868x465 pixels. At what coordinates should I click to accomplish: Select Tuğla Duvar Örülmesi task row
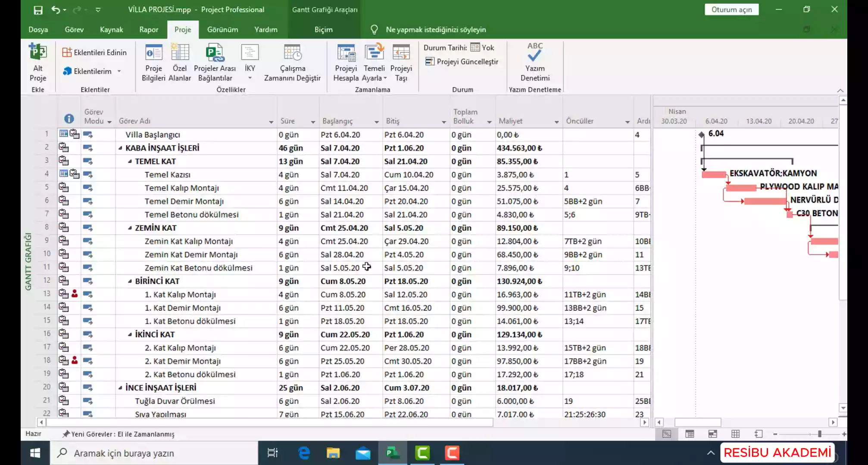coord(196,401)
